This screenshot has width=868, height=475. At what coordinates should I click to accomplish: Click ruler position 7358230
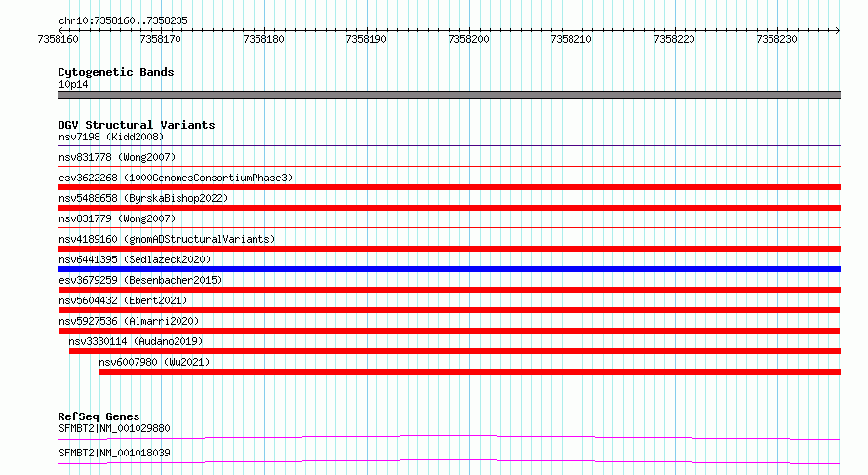[x=776, y=39]
